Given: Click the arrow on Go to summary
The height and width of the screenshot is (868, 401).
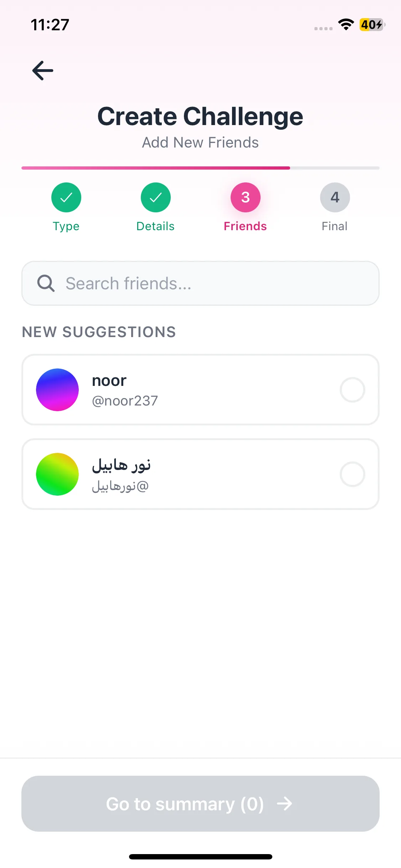Looking at the screenshot, I should [x=284, y=804].
